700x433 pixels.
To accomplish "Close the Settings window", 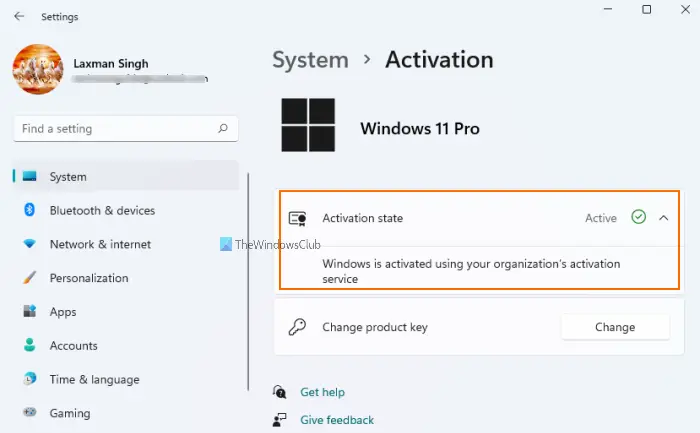I will point(685,9).
